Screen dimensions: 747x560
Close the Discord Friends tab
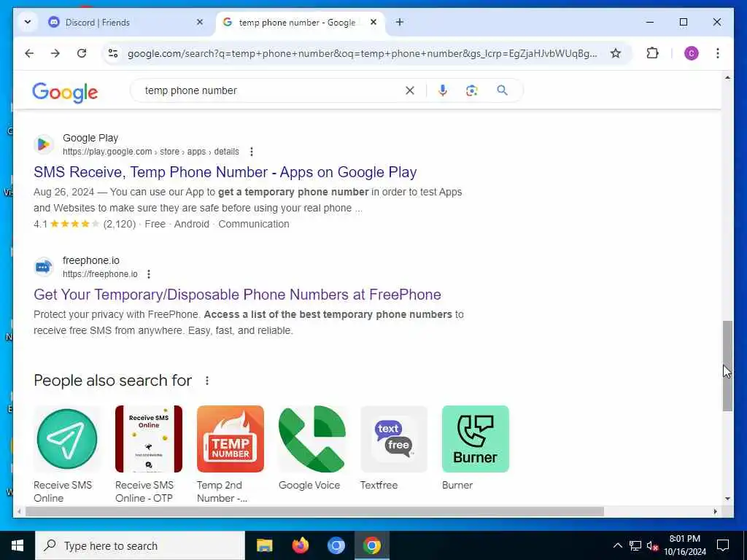[200, 23]
